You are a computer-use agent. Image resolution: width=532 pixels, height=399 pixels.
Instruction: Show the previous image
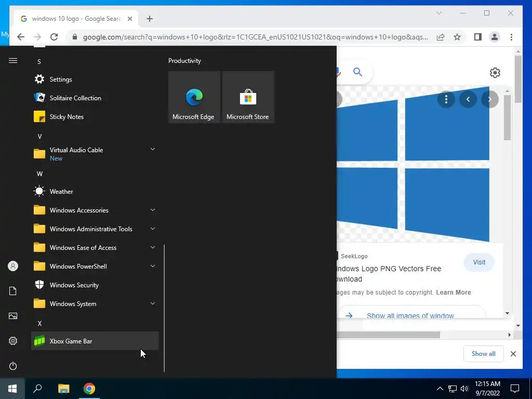(x=468, y=99)
